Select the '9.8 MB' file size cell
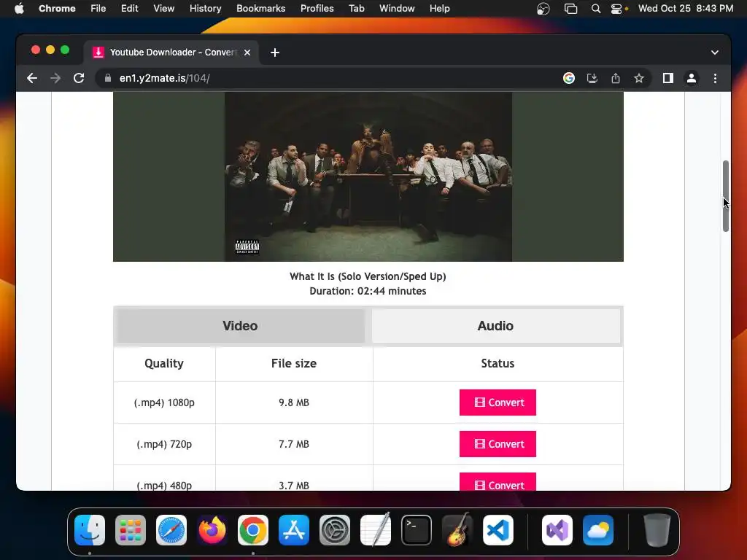The image size is (747, 560). (x=294, y=402)
